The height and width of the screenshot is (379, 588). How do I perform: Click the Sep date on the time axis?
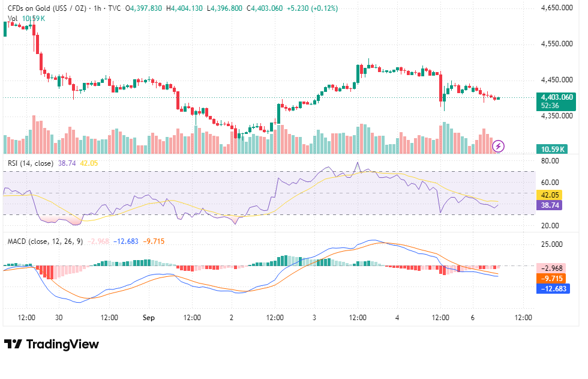point(149,318)
